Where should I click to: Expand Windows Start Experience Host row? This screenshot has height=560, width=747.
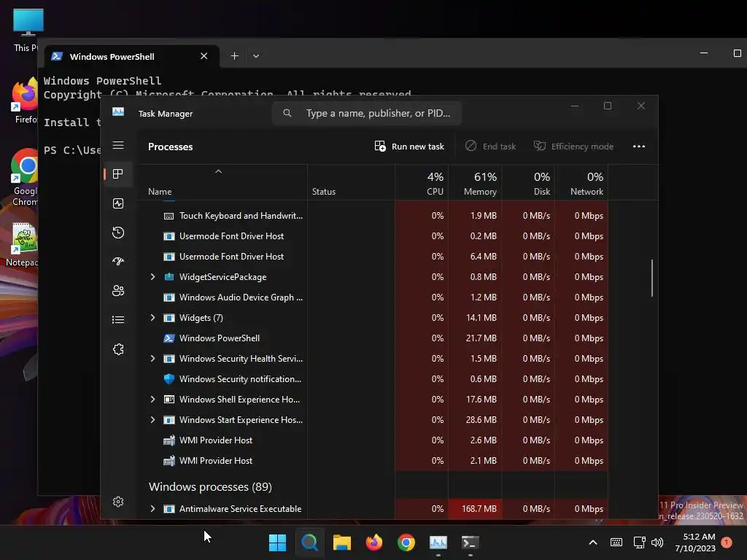pos(152,419)
